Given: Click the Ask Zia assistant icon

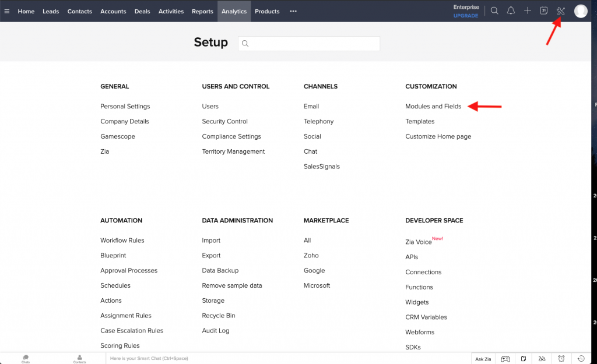Looking at the screenshot, I should pos(483,359).
